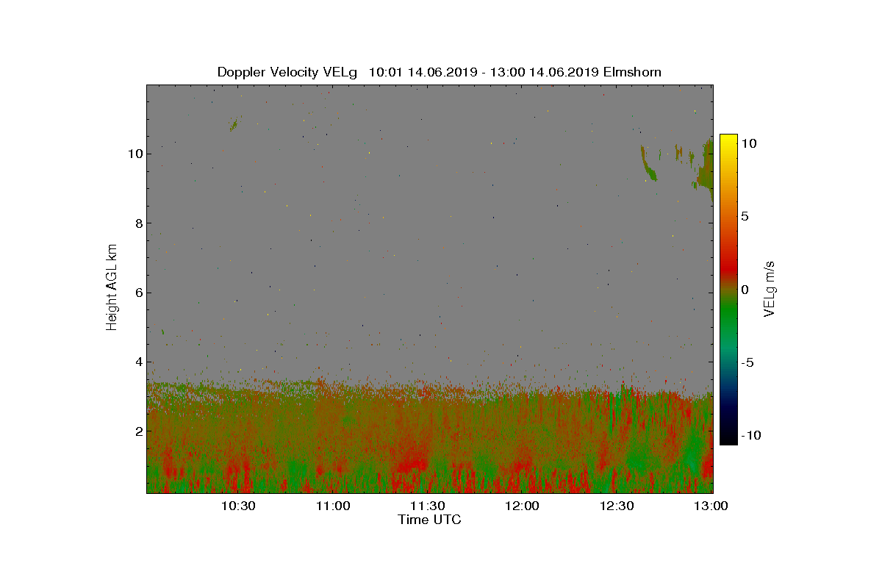Click the plot title "Doppler Velocity VELg"
882x588 pixels.
tap(287, 72)
